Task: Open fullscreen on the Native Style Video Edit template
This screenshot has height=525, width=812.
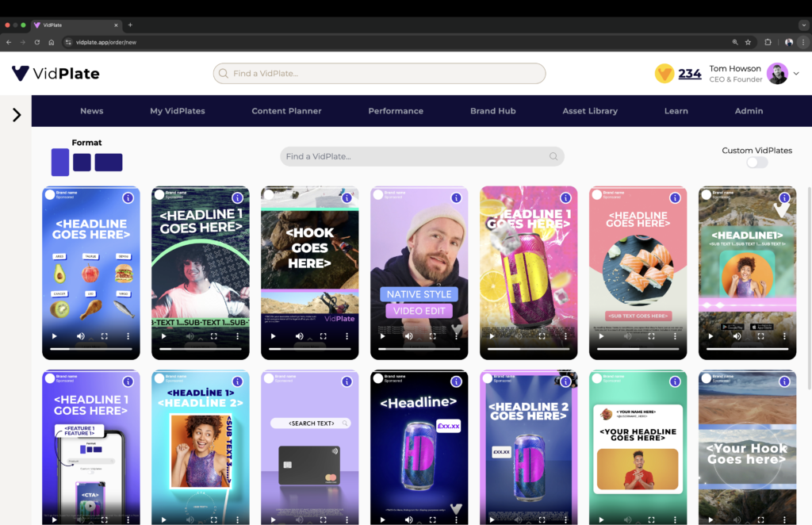Action: click(432, 336)
